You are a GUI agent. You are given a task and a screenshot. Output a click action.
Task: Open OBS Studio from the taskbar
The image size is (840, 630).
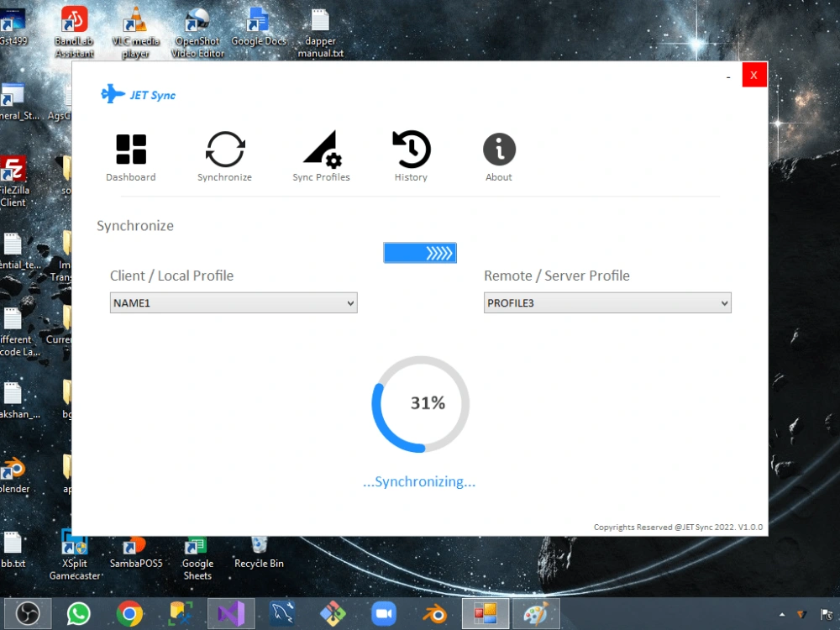click(x=28, y=613)
